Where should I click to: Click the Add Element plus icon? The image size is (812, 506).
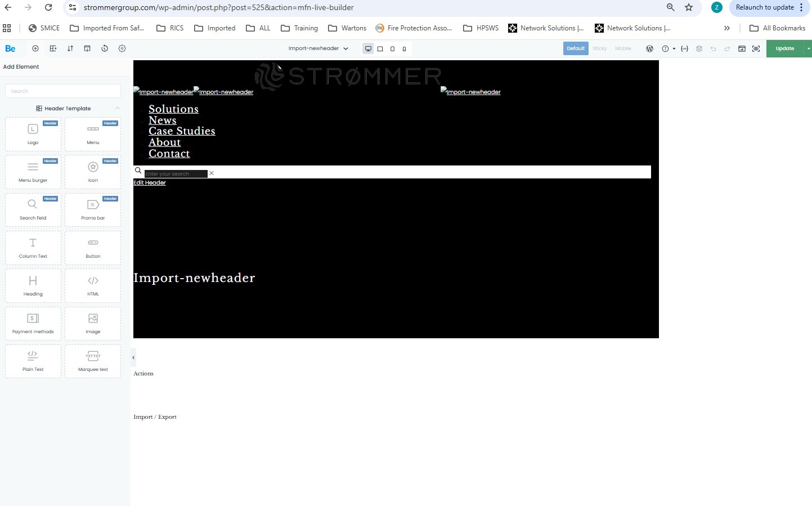(x=35, y=48)
